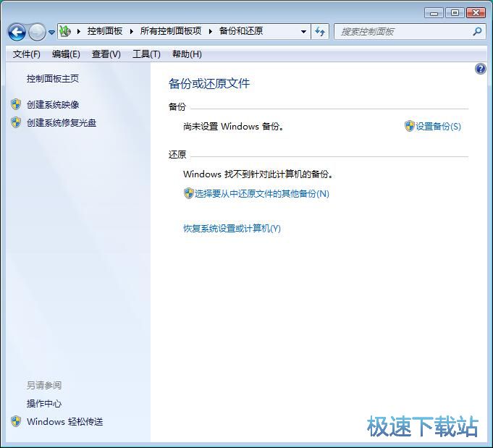Click the refresh button next to address bar
Viewport: 493px width, 448px height.
click(320, 31)
